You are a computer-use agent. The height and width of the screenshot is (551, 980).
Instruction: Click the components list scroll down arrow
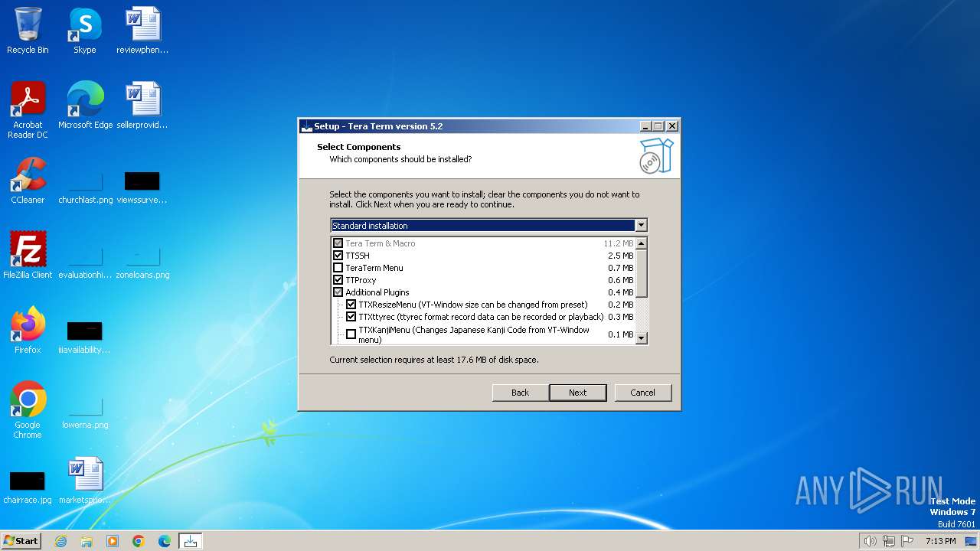(x=642, y=337)
